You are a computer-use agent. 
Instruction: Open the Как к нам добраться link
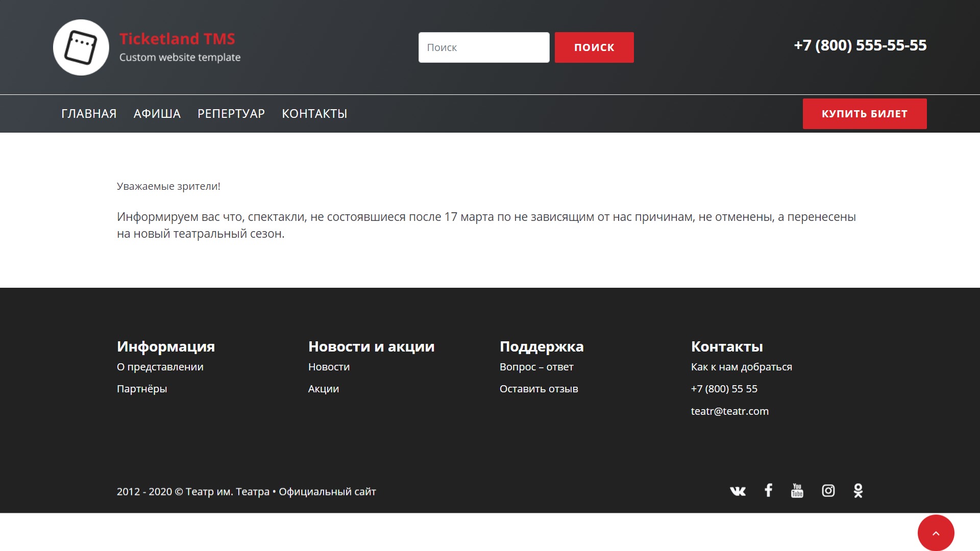pyautogui.click(x=742, y=367)
